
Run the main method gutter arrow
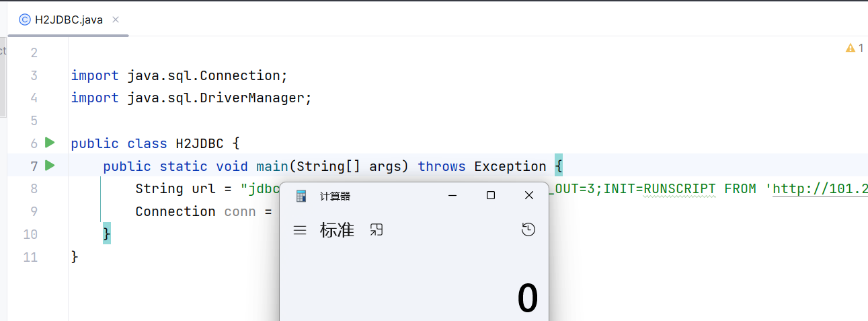[49, 166]
